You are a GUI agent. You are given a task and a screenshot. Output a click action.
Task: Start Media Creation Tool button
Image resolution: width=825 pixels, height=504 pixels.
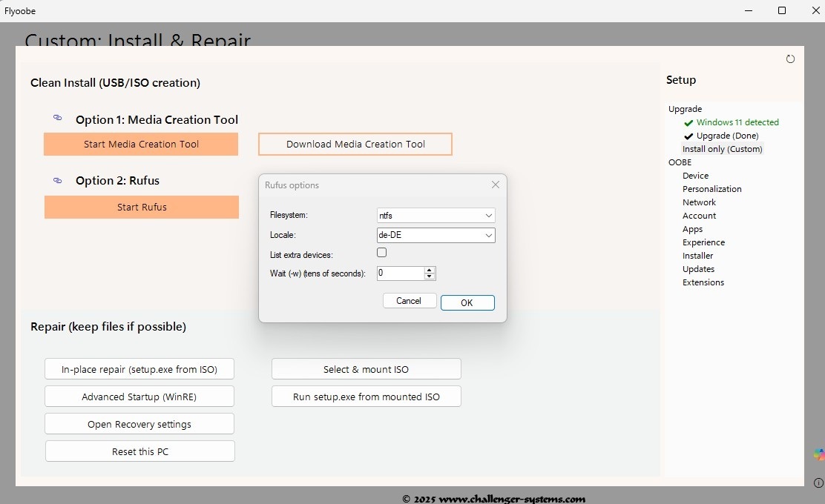point(141,144)
